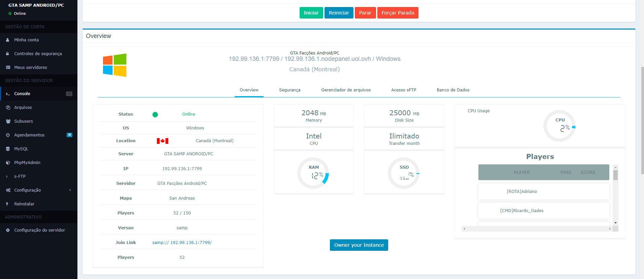
Task: Click the Reiniciar button
Action: pos(339,13)
